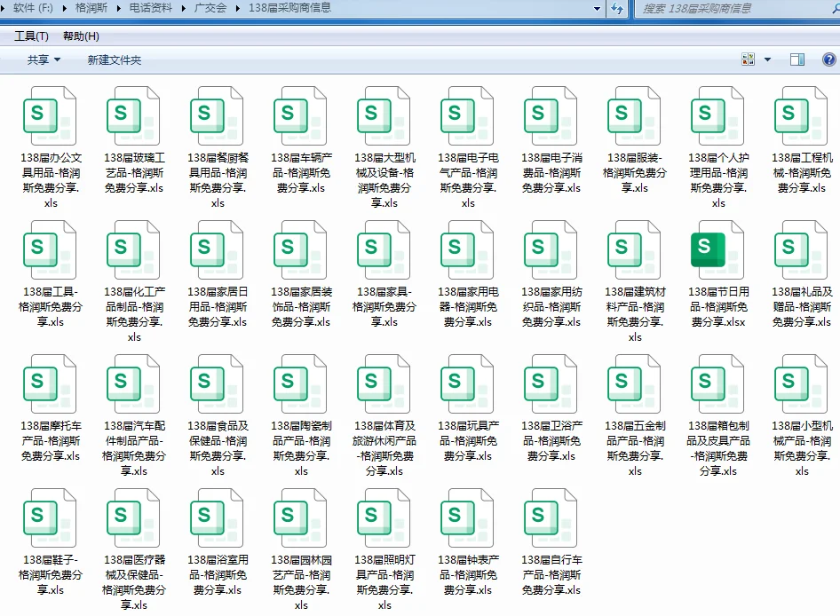Select the 138届自行车 Excel file icon
Screen dimensions: 840x616
pos(550,519)
